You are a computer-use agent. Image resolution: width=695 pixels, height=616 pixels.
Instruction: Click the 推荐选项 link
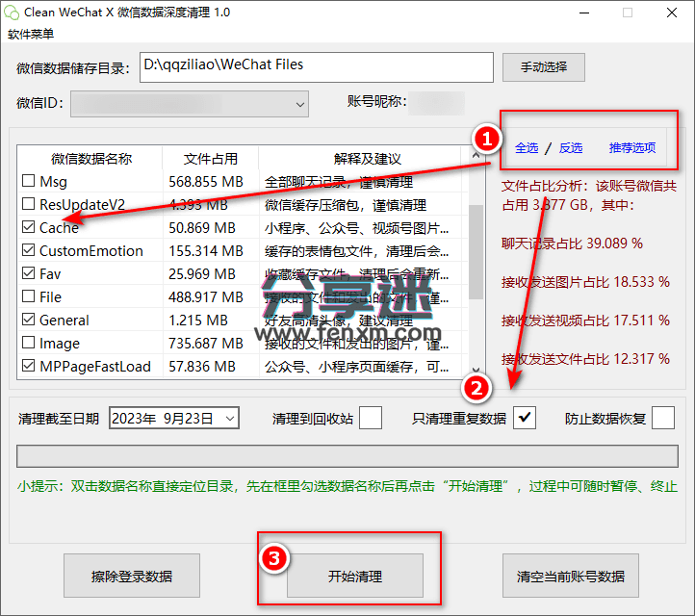[632, 147]
